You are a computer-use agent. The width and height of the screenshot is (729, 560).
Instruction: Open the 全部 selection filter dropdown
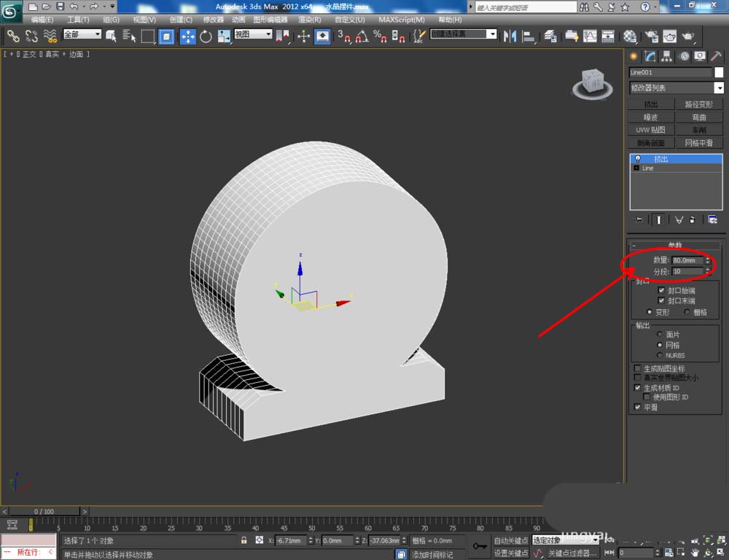[82, 34]
